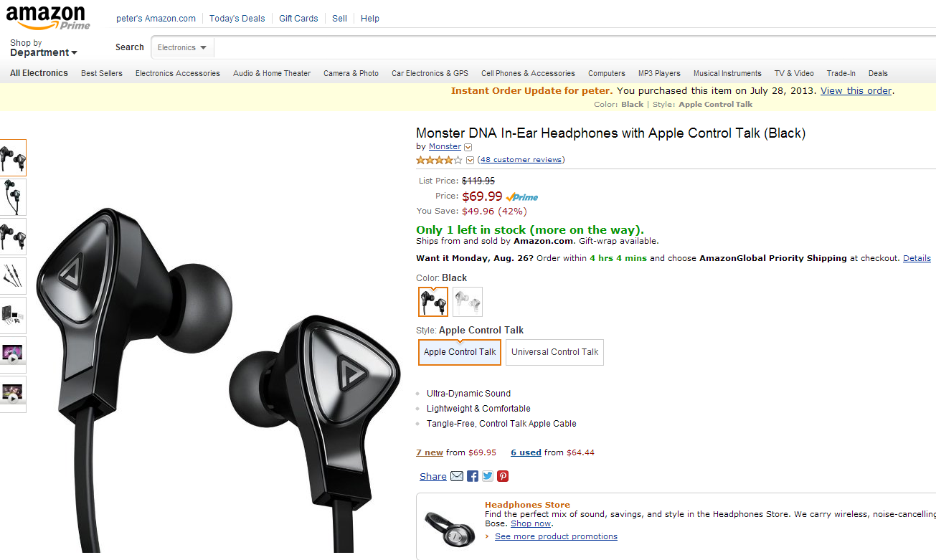The height and width of the screenshot is (560, 936).
Task: Open the 48 customer reviews link
Action: (x=521, y=160)
